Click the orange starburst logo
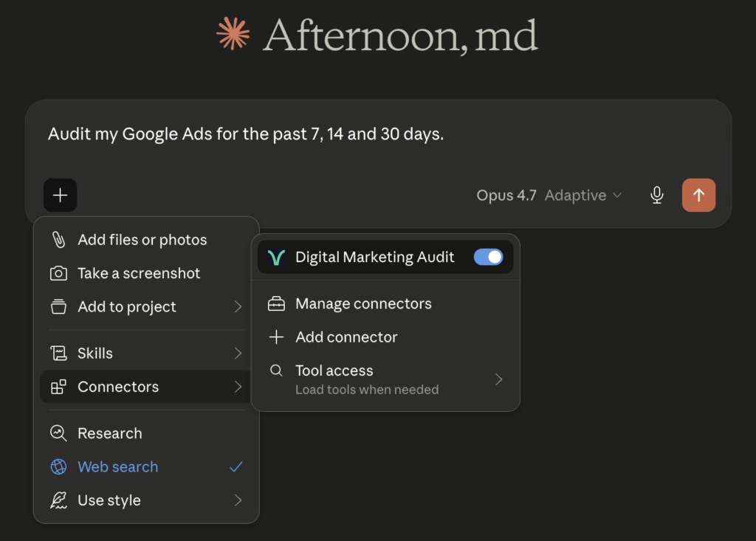Image resolution: width=756 pixels, height=541 pixels. pyautogui.click(x=233, y=34)
